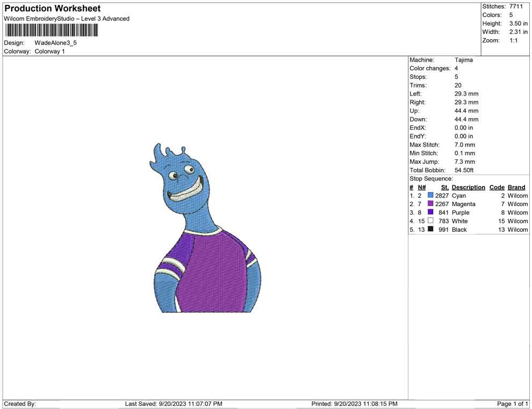Click the Cyan description in stop sequence
The width and height of the screenshot is (532, 409).
pyautogui.click(x=459, y=196)
